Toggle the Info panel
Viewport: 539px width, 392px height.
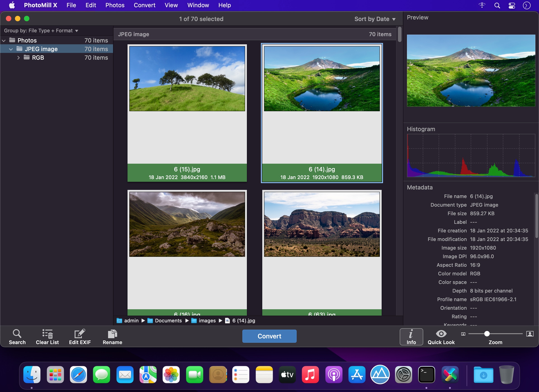(411, 336)
